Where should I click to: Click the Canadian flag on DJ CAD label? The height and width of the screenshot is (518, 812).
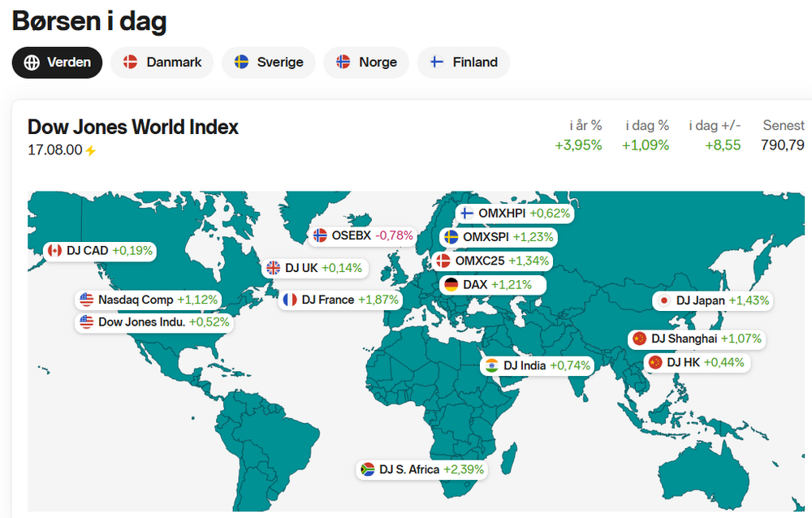click(x=54, y=251)
